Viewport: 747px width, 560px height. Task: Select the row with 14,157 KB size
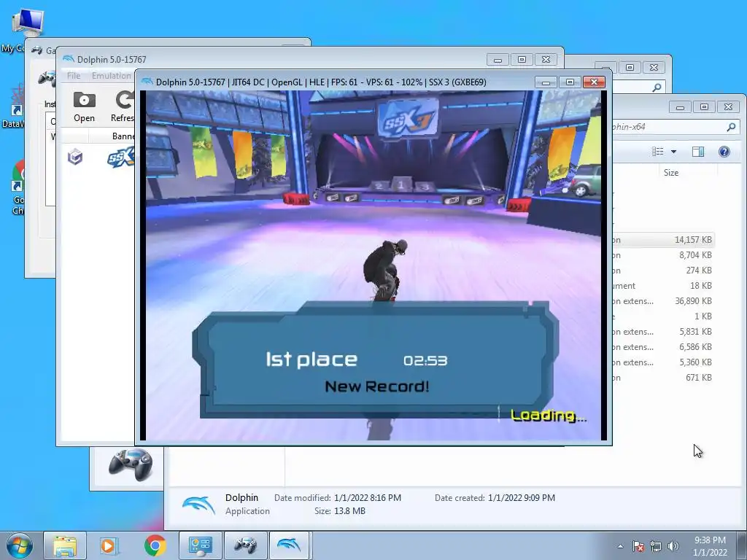coord(663,239)
